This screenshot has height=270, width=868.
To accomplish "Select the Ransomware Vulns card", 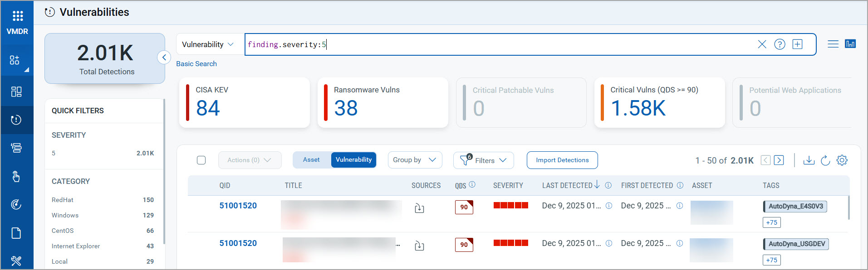I will click(x=383, y=102).
